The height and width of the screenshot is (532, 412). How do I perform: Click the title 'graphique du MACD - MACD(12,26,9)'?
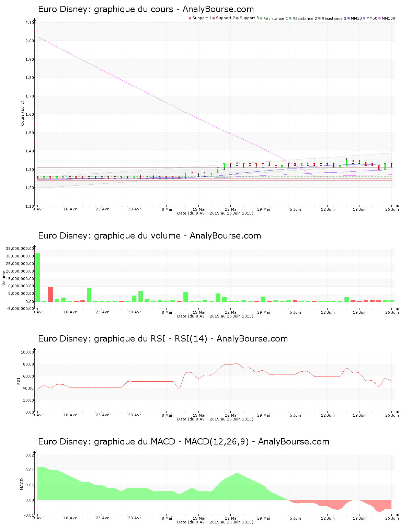pos(171,442)
